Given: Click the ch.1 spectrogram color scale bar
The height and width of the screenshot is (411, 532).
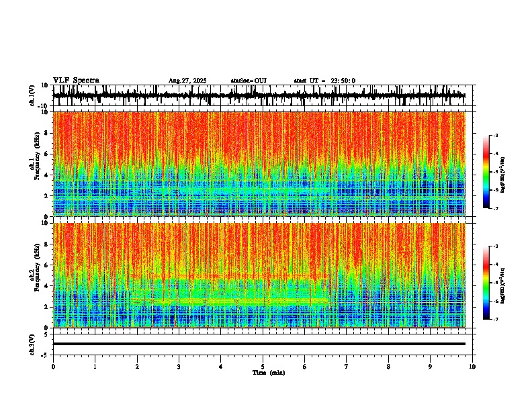Looking at the screenshot, I should click(486, 172).
